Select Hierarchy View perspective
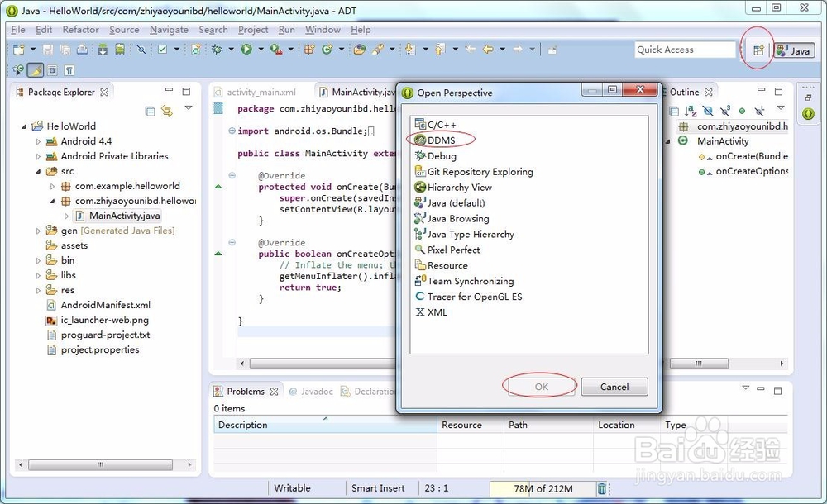 tap(453, 188)
